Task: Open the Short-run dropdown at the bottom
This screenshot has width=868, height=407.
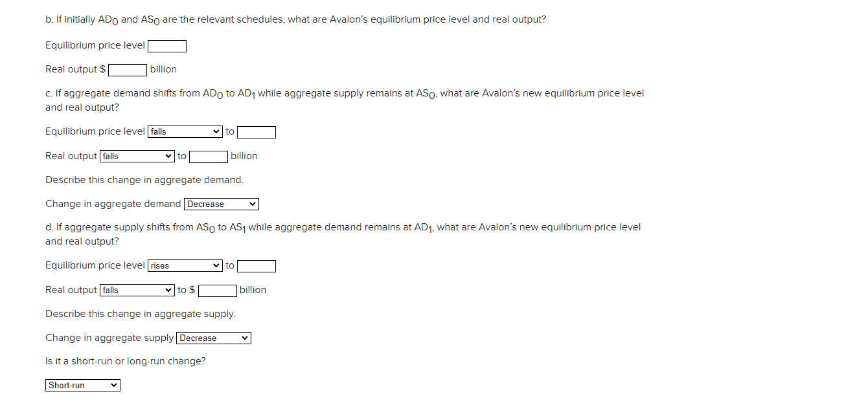Action: (82, 385)
